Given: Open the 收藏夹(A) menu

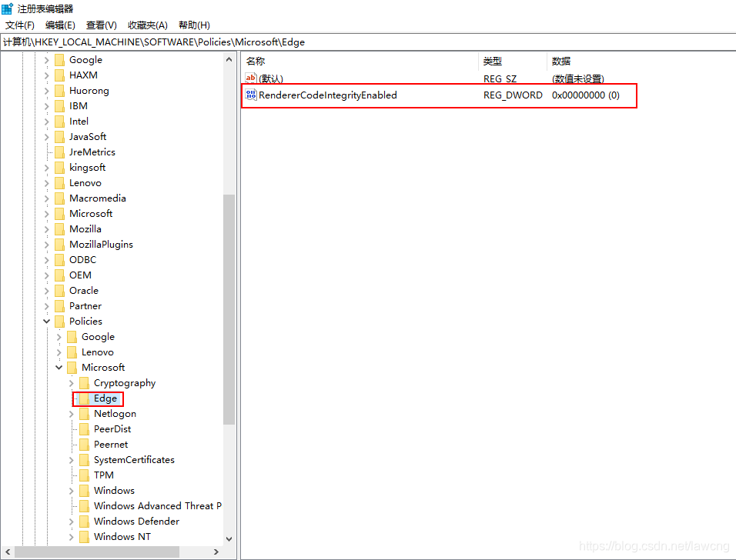Looking at the screenshot, I should (147, 25).
